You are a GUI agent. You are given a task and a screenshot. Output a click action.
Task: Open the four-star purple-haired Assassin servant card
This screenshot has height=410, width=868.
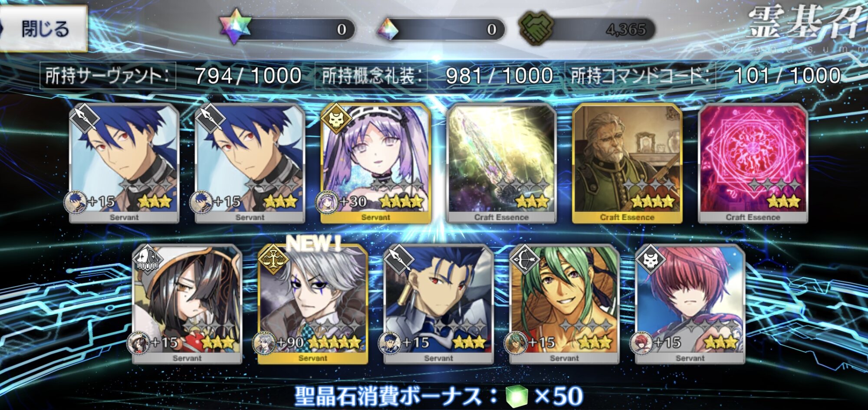375,164
